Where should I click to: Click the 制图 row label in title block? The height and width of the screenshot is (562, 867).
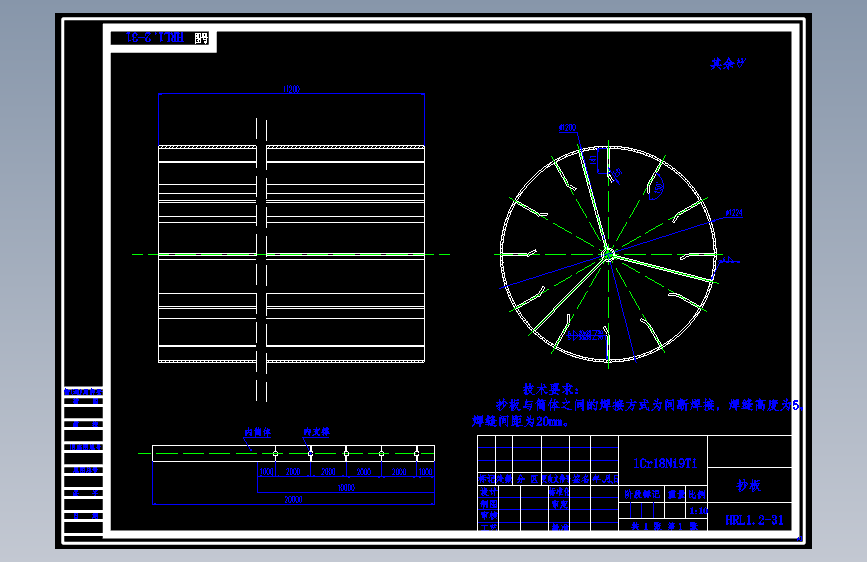point(488,504)
